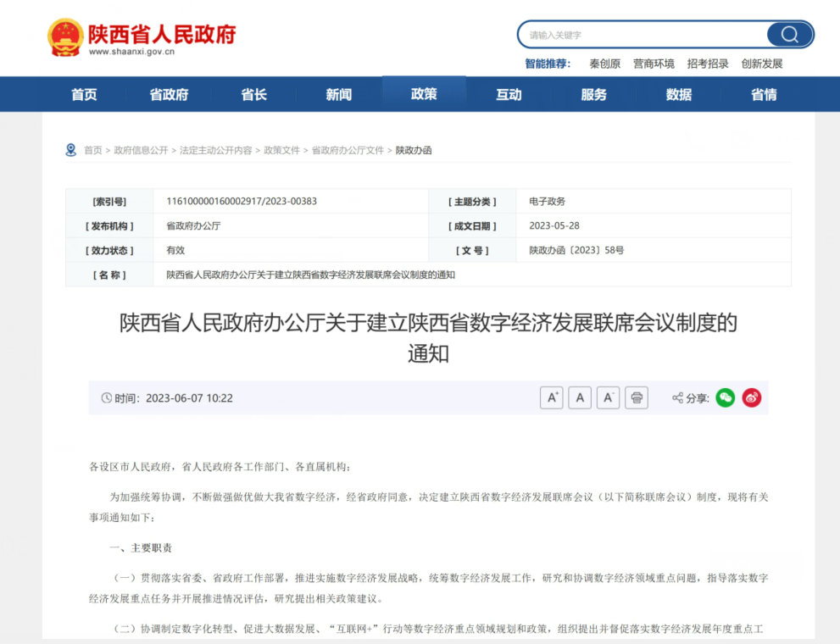Open the 创新发展 recommended link
The image size is (840, 644).
762,64
